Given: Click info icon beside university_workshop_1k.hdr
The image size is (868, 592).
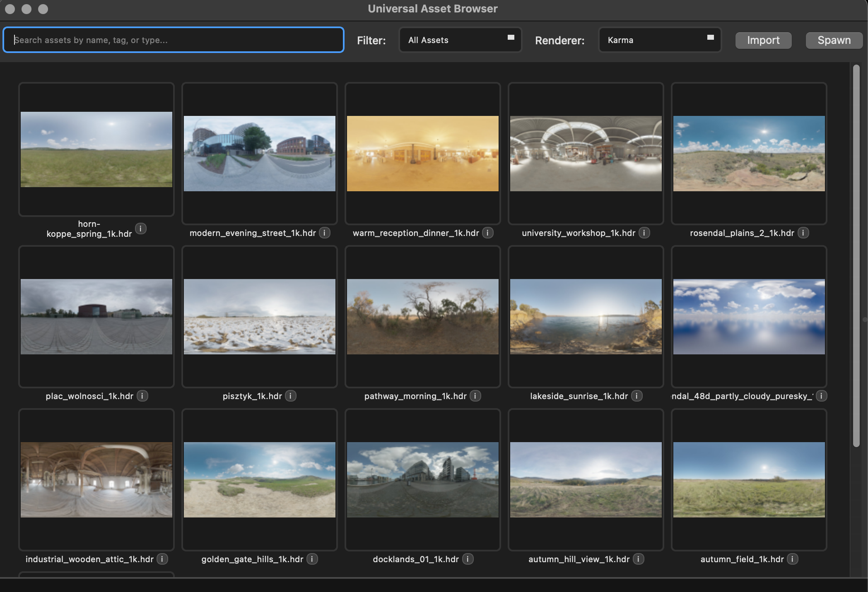Looking at the screenshot, I should pyautogui.click(x=644, y=233).
